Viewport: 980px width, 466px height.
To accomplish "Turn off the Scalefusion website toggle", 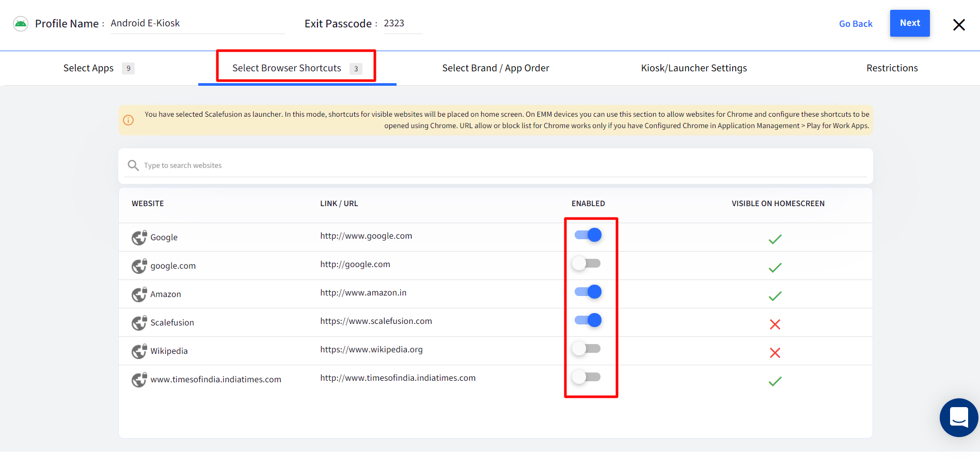I will click(x=588, y=320).
